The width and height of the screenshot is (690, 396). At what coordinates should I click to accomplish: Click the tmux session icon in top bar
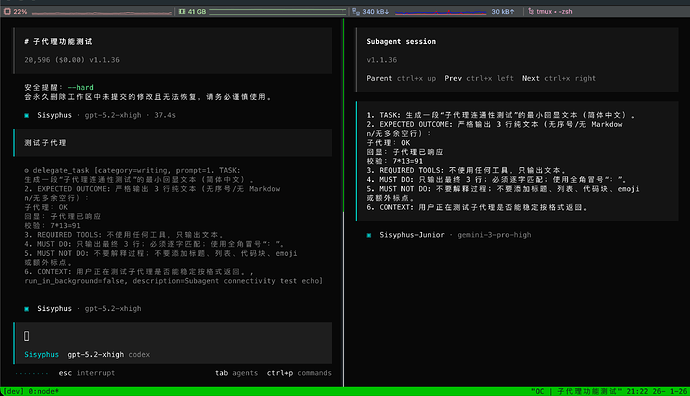531,11
